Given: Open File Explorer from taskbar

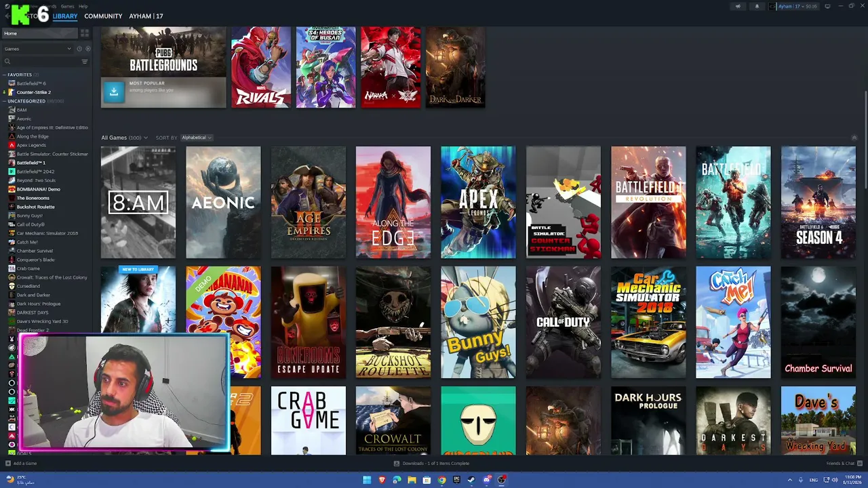Looking at the screenshot, I should [x=412, y=480].
